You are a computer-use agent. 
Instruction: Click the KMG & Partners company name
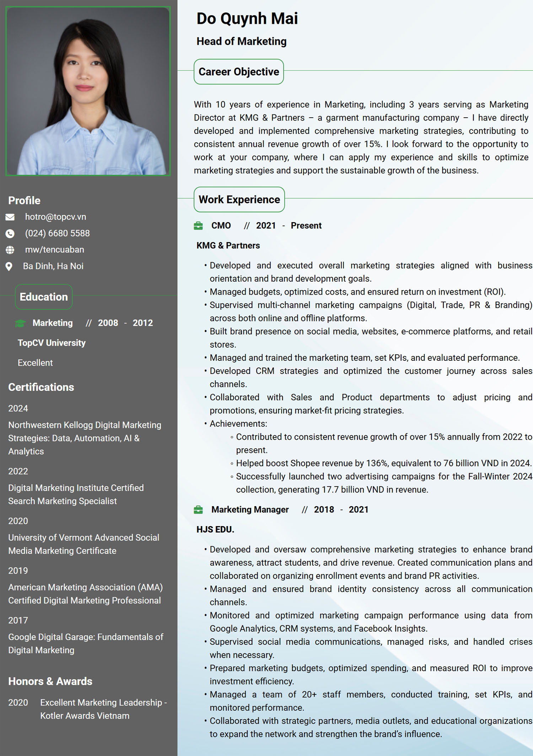228,246
